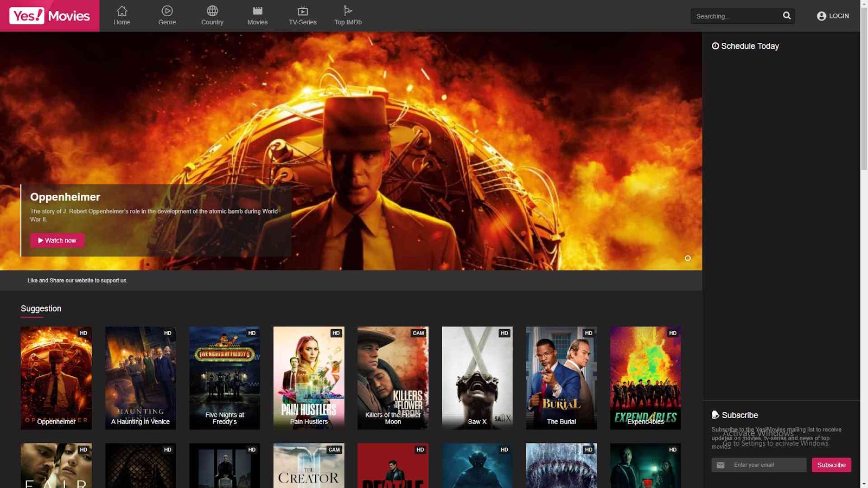
Task: Click the Like and Share support text
Action: [x=78, y=280]
